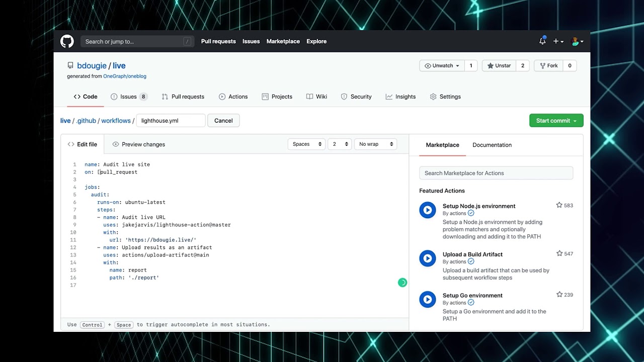
Task: Open the OneGraph/oneblog template link
Action: coord(125,76)
